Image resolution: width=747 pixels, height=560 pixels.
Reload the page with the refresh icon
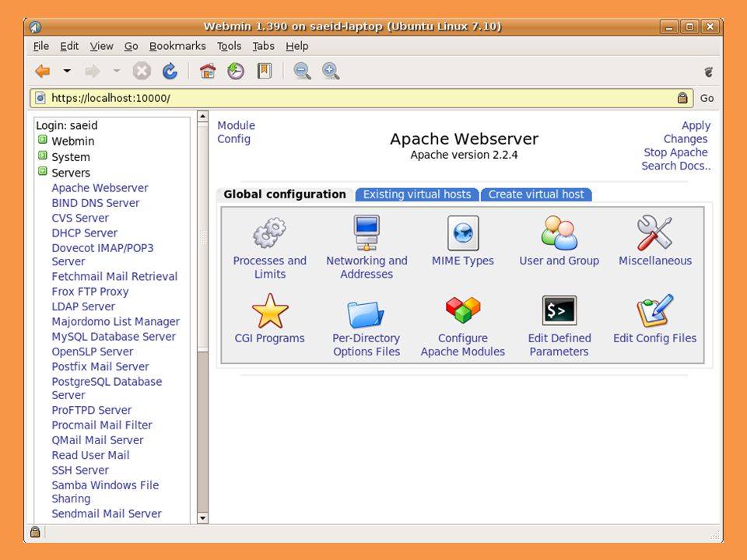click(170, 72)
